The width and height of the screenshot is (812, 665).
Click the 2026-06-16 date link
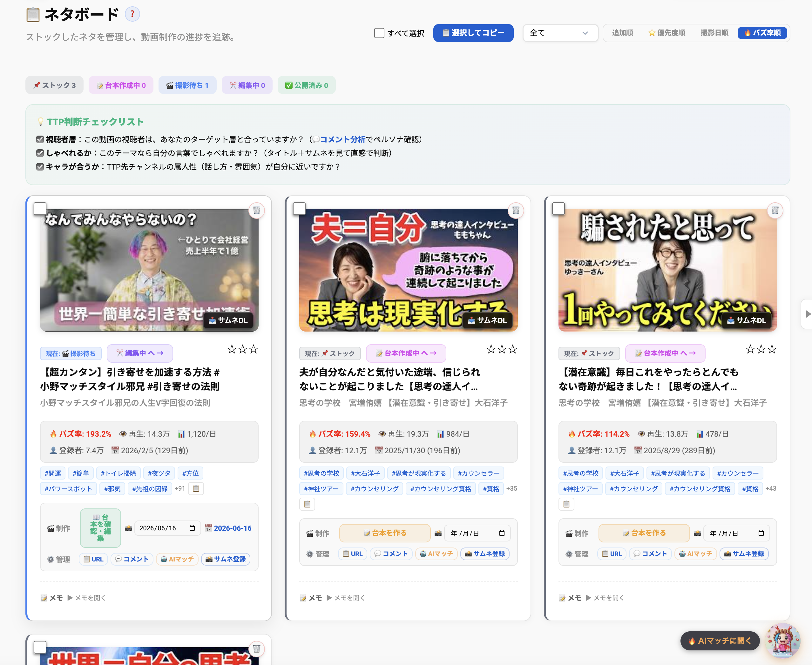(228, 528)
